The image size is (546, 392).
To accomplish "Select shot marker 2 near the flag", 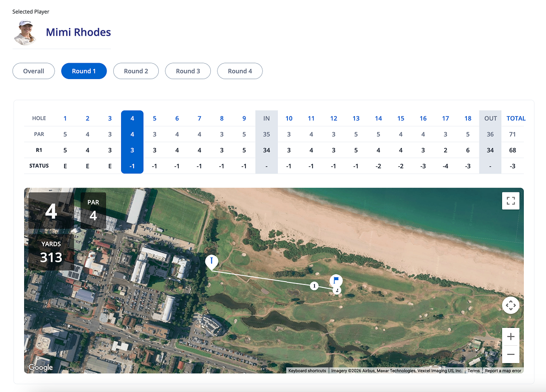I will click(x=337, y=290).
